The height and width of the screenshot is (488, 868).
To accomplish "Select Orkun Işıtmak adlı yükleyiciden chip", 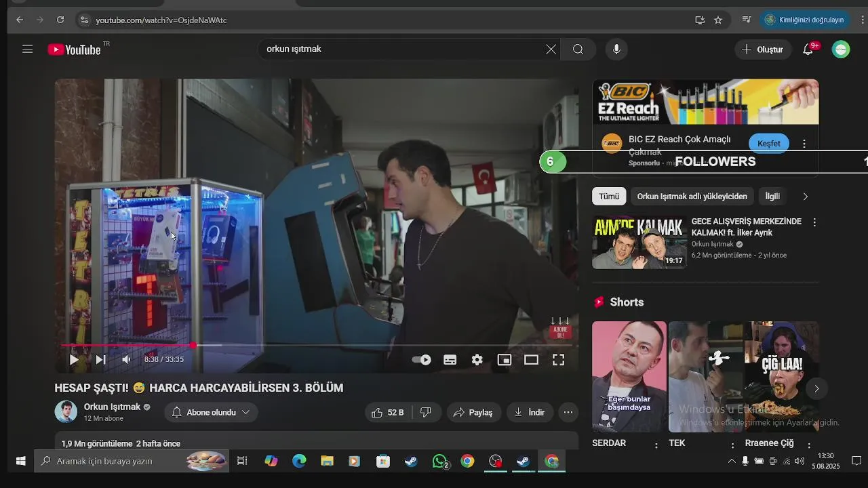I will click(692, 197).
